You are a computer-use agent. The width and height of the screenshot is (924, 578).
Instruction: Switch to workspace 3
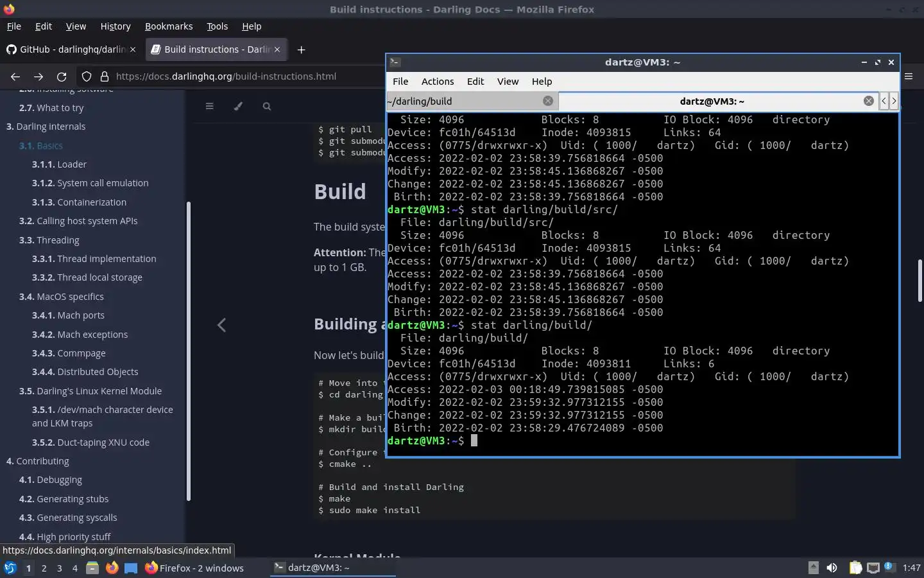60,568
